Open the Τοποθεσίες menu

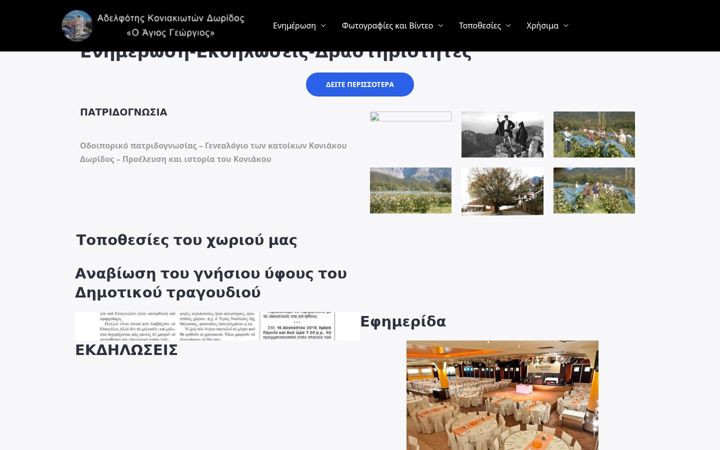(480, 26)
